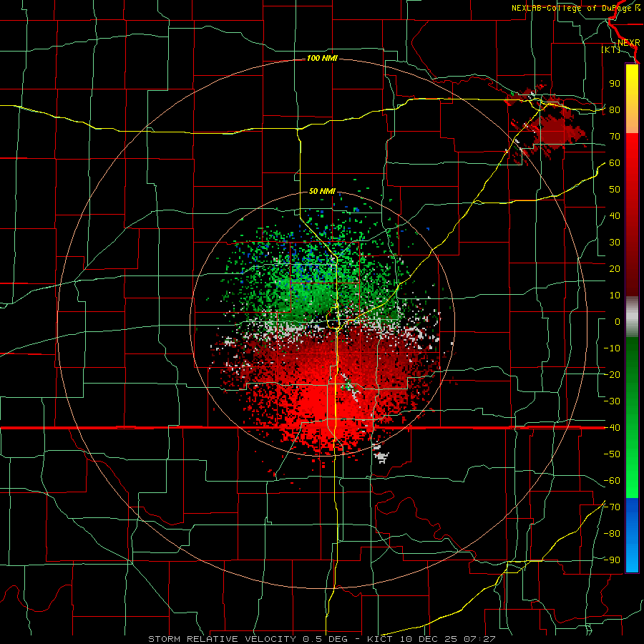This screenshot has width=644, height=644.
Task: Click the NEXR label above the color bar
Action: [629, 43]
